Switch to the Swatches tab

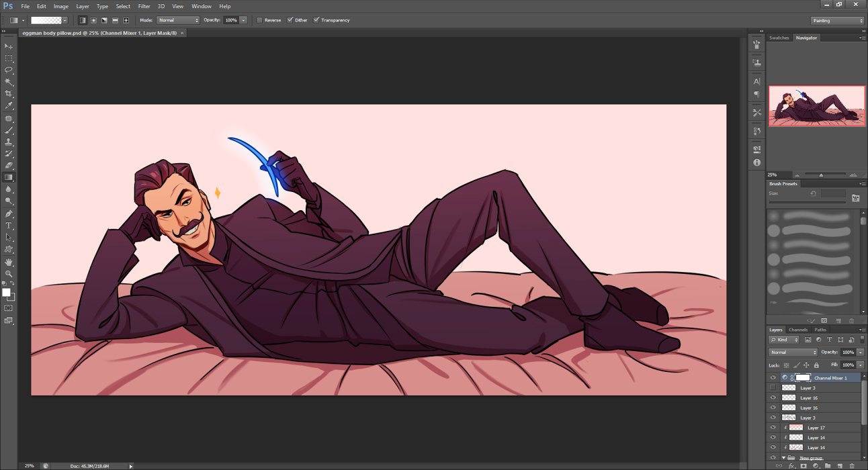(779, 38)
